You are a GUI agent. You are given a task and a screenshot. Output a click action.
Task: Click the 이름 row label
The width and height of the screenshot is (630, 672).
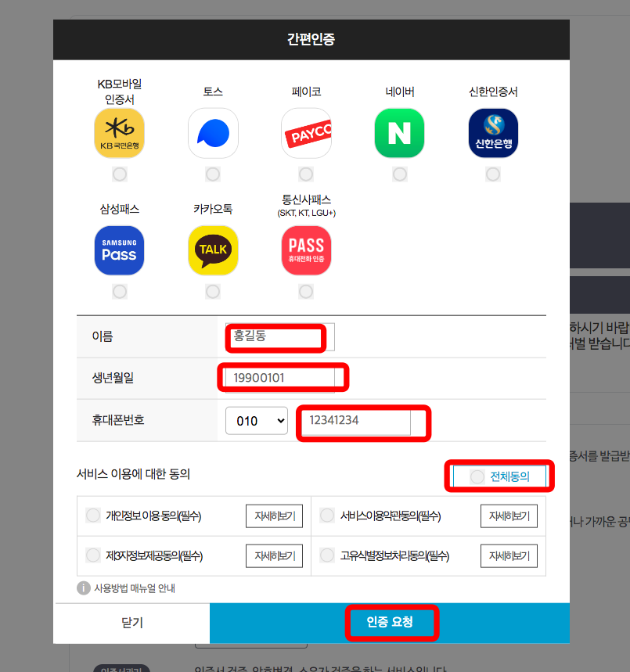click(x=103, y=336)
